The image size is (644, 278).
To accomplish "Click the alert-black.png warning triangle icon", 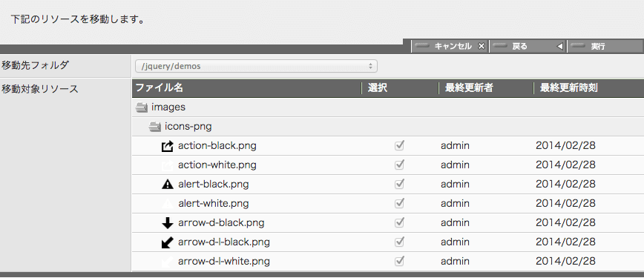I will (168, 185).
